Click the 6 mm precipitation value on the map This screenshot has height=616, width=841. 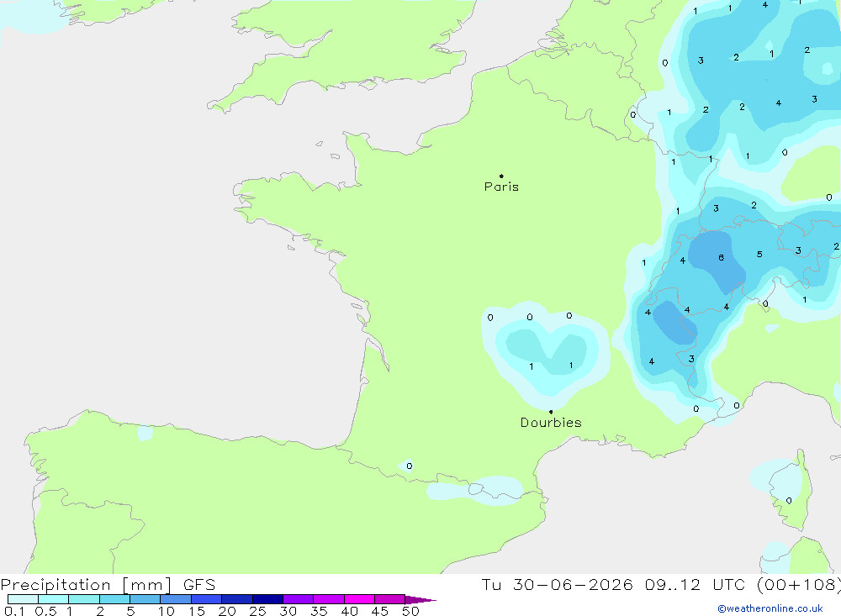pos(722,258)
